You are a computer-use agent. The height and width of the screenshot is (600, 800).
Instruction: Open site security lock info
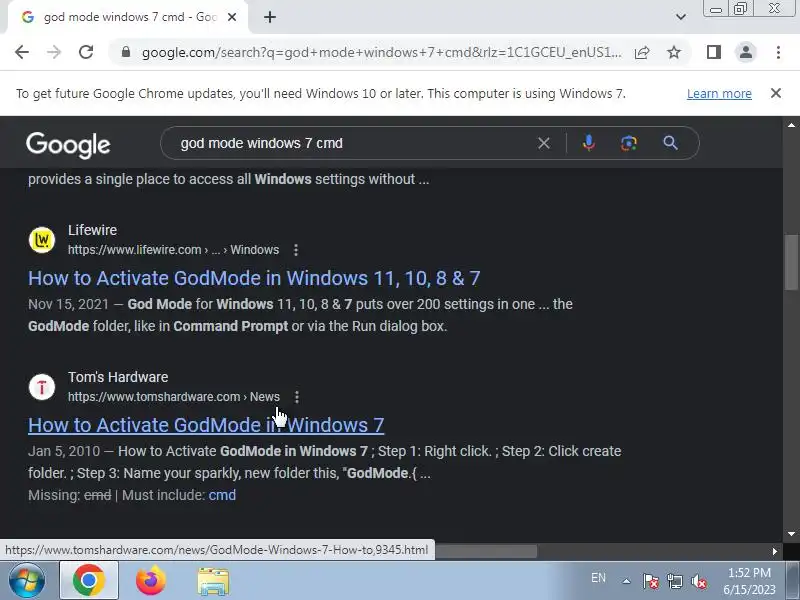pyautogui.click(x=126, y=52)
